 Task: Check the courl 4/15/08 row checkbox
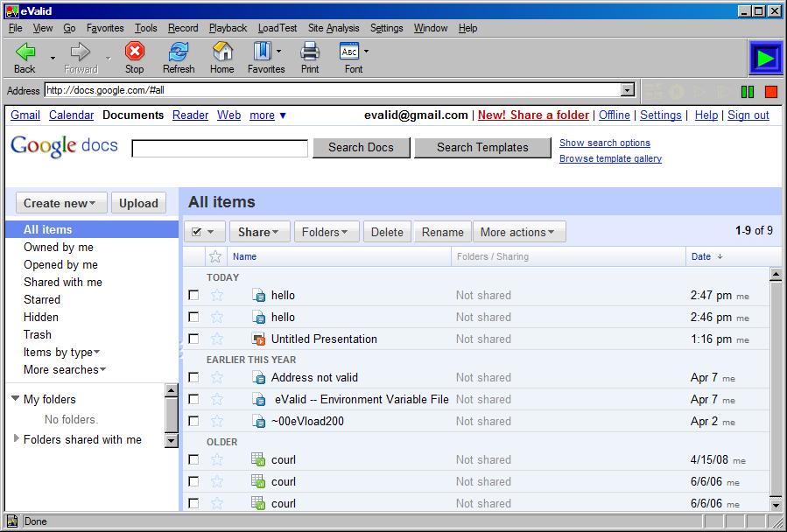[x=193, y=459]
